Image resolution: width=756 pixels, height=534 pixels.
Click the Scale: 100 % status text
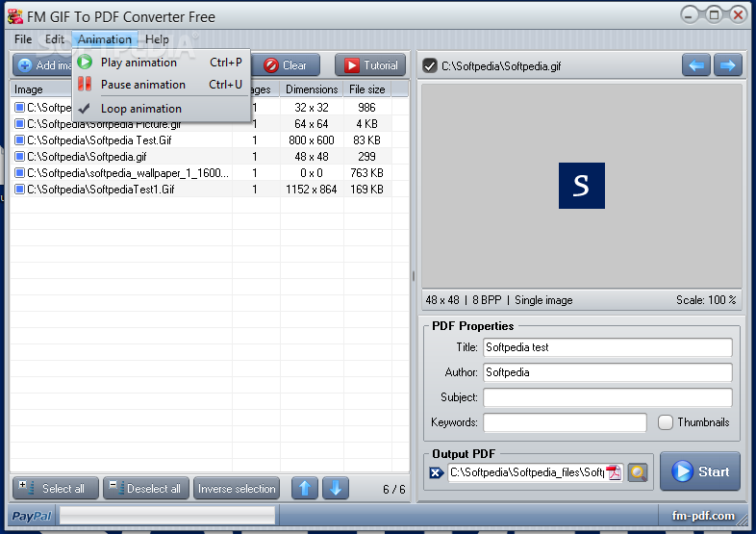pyautogui.click(x=706, y=300)
